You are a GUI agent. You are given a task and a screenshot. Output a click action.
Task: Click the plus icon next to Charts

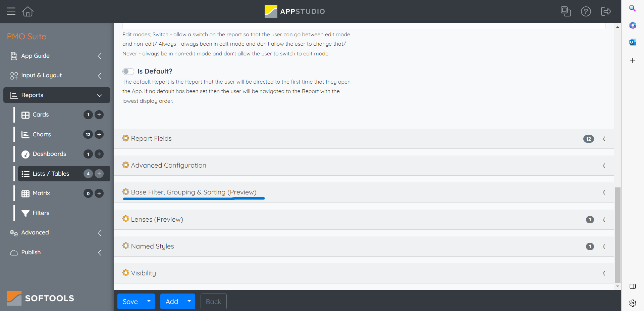point(99,134)
